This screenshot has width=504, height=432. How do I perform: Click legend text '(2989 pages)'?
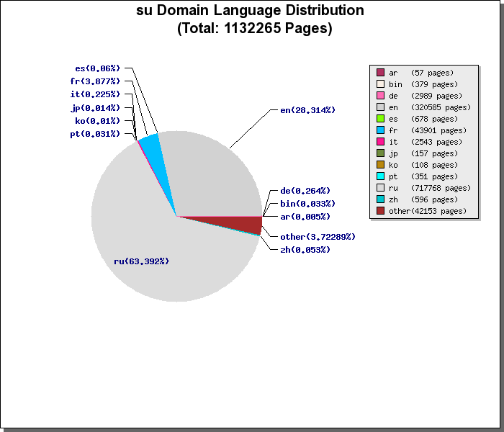click(x=436, y=96)
